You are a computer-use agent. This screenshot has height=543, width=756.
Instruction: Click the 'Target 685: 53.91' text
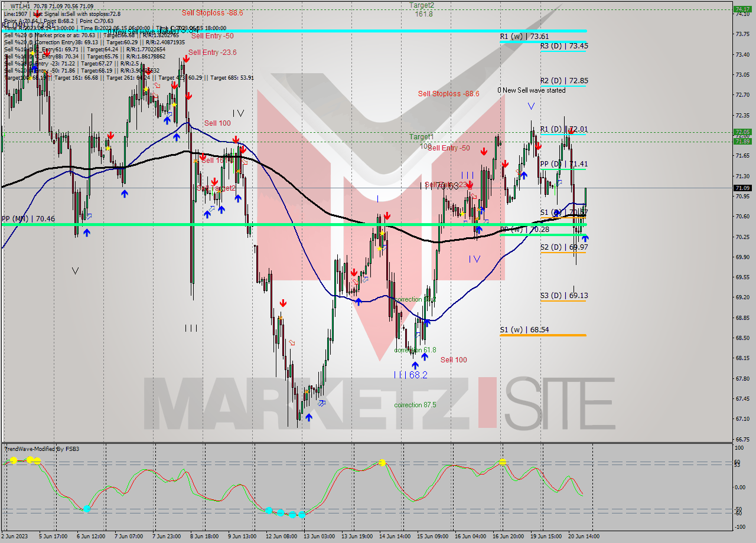[x=232, y=77]
